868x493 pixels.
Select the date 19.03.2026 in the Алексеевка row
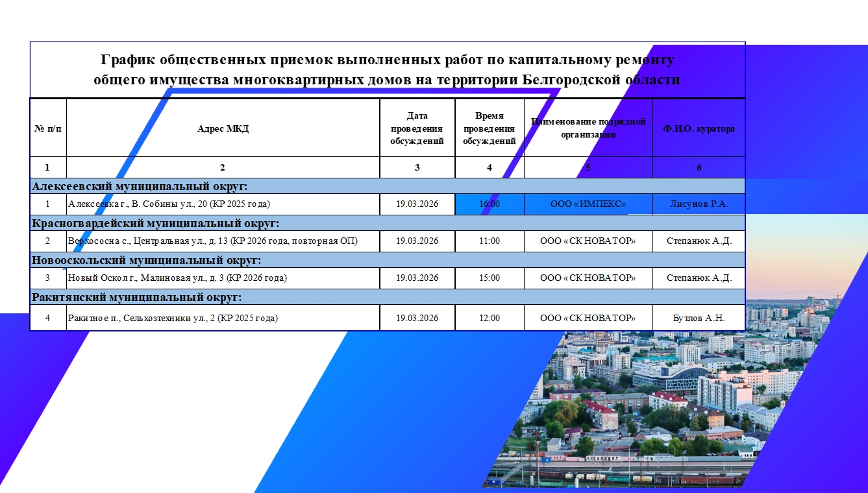(x=417, y=204)
